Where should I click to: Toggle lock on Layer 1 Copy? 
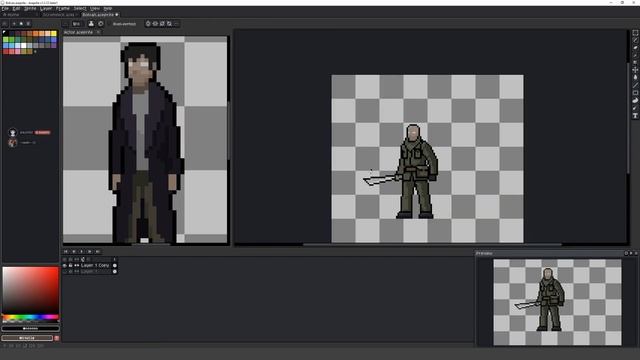[x=71, y=265]
